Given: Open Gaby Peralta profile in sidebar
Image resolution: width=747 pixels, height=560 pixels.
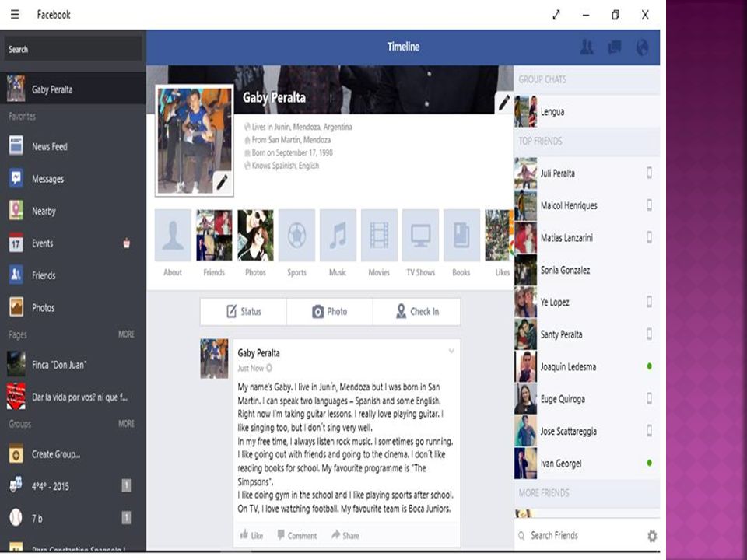Looking at the screenshot, I should click(73, 89).
